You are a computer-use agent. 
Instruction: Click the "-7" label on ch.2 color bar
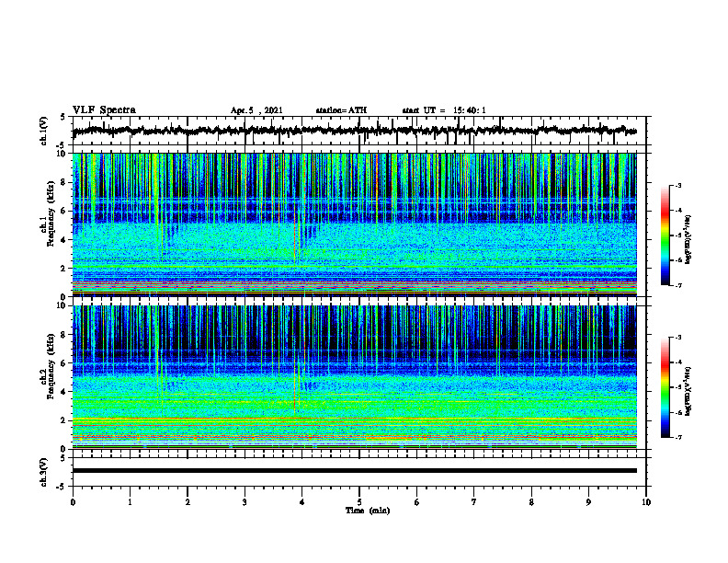(677, 437)
